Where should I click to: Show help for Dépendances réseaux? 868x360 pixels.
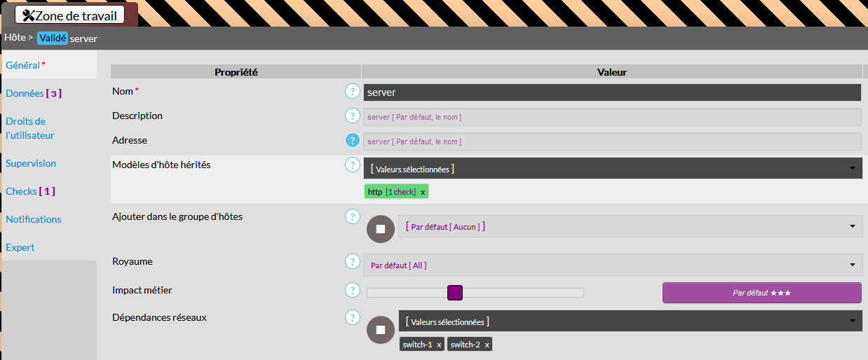click(353, 318)
